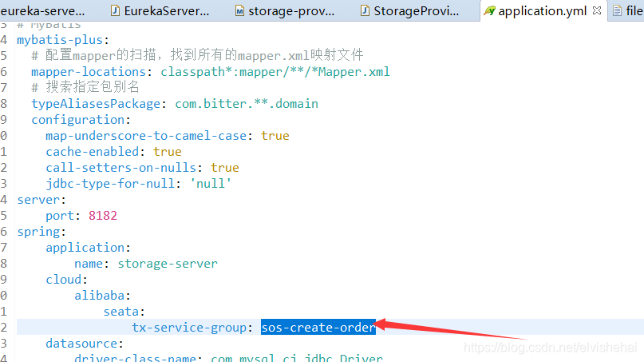Open the file tab at far right

[x=626, y=11]
